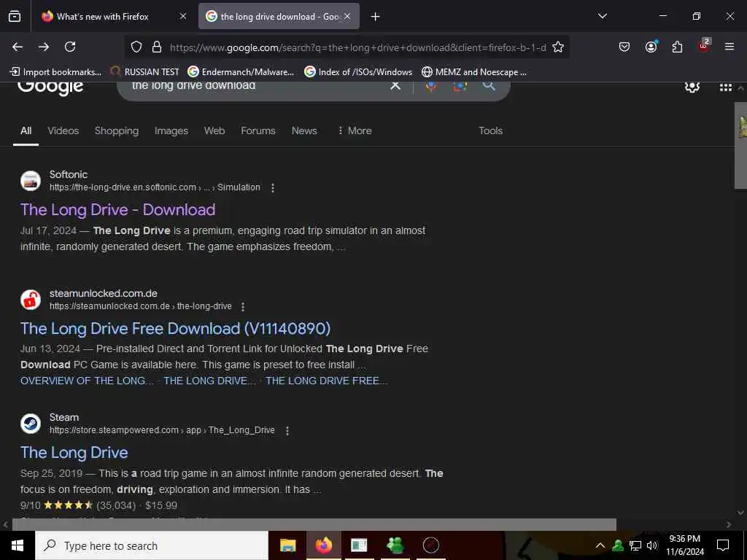Open Import bookmarks toolbar item
Image resolution: width=747 pixels, height=560 pixels.
pos(55,72)
